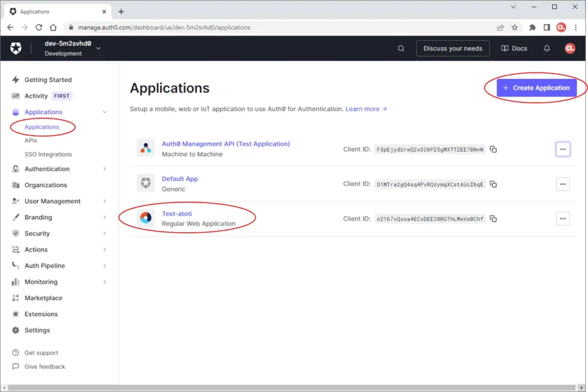The height and width of the screenshot is (392, 588).
Task: Expand the Authentication section
Action: click(105, 169)
